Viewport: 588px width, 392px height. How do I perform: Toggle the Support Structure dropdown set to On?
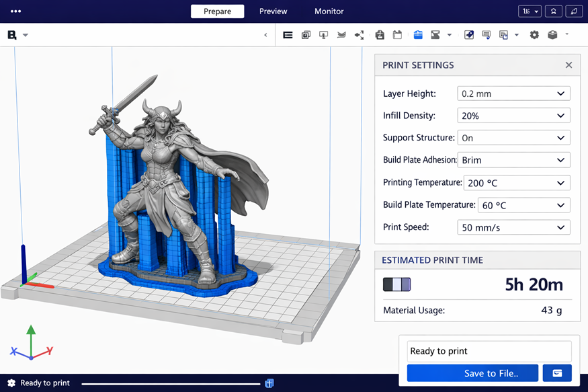(513, 138)
